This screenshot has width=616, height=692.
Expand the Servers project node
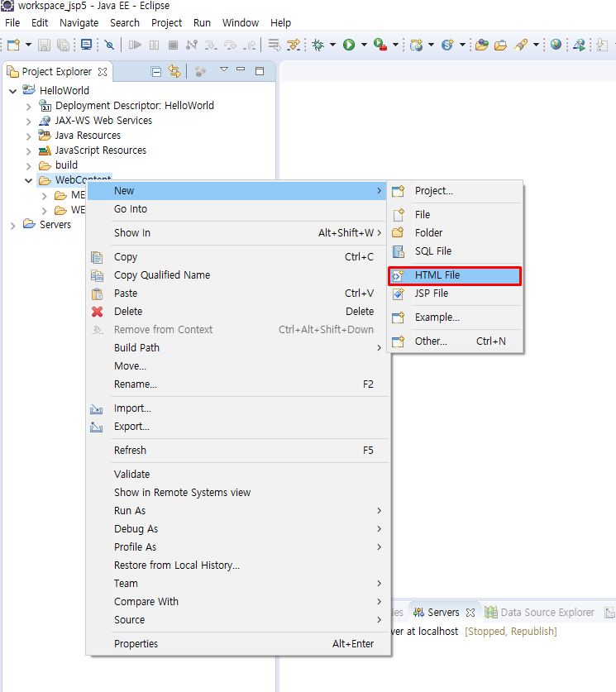point(12,226)
